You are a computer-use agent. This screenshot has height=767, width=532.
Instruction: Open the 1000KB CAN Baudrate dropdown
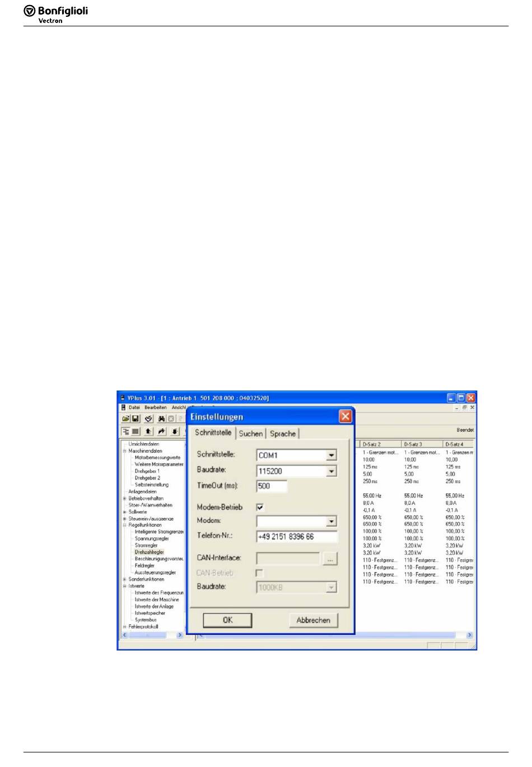point(332,587)
